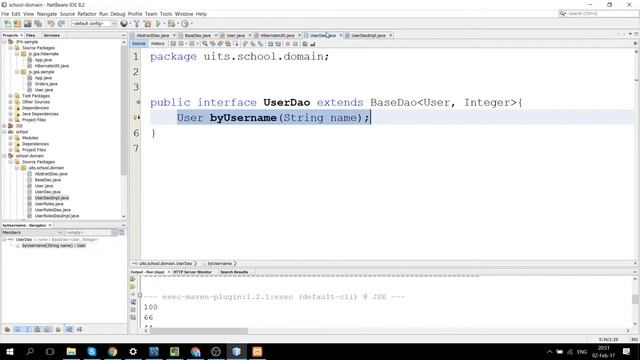Viewport: 640px width, 360px height.
Task: Click the Profile Project toolbar icon
Action: point(185,24)
